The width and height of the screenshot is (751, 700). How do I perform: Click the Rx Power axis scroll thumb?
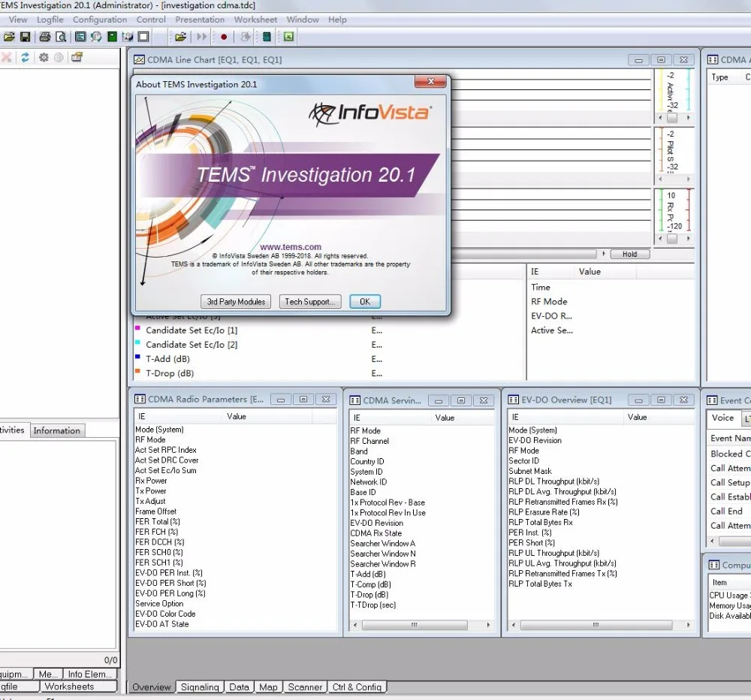(x=672, y=238)
